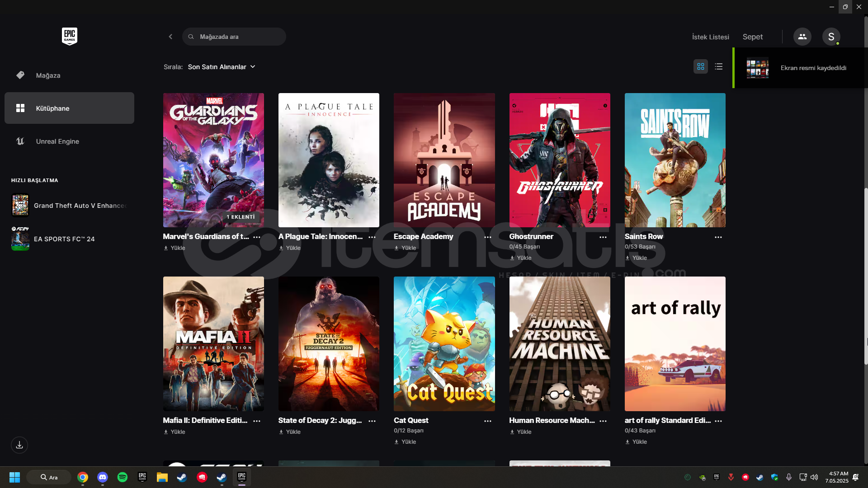This screenshot has height=488, width=868.
Task: Click Yükle install icon under Ghostrunner
Action: point(512,258)
